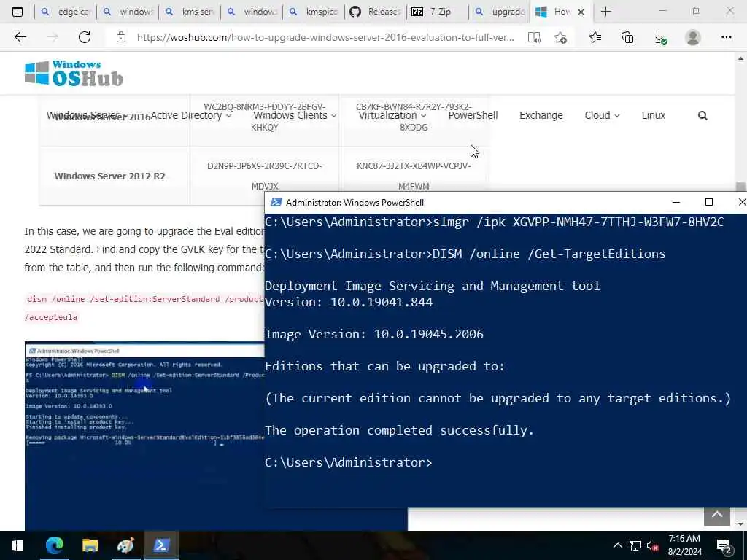Switch to the 'kms serv' search tab
This screenshot has height=560, width=747.
190,12
